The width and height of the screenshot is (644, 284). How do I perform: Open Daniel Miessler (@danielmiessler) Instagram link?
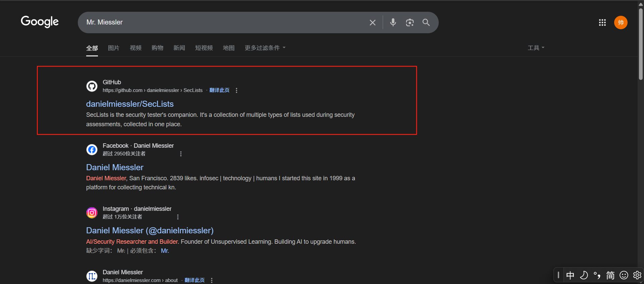coord(150,231)
